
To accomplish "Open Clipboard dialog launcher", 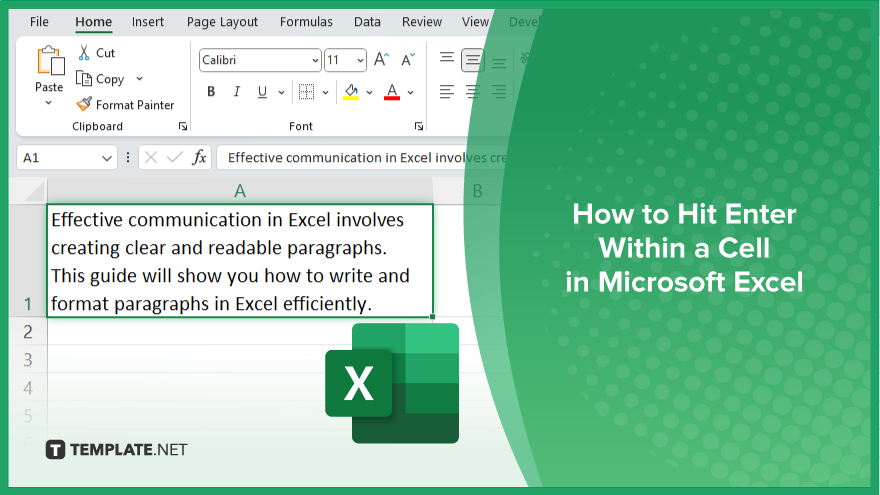I will click(x=183, y=126).
